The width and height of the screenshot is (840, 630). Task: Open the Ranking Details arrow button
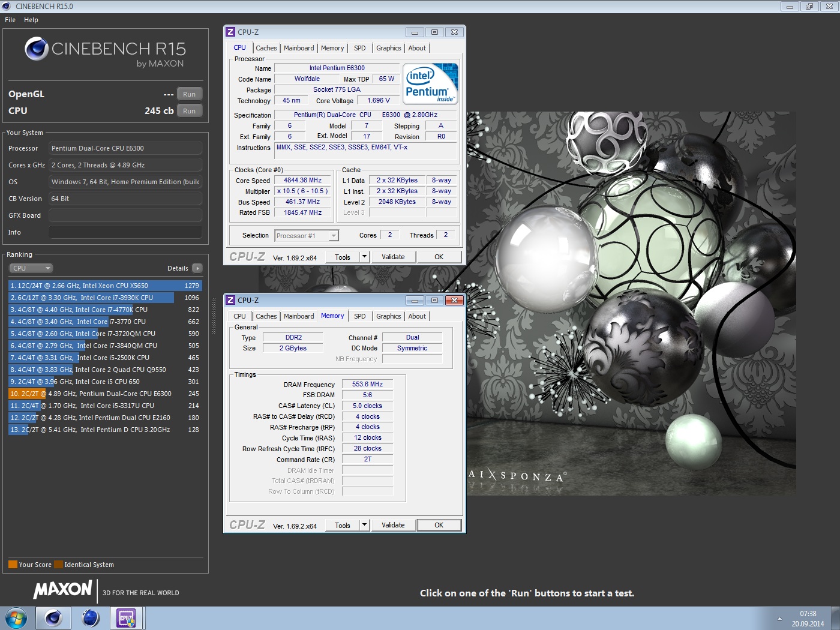point(197,268)
